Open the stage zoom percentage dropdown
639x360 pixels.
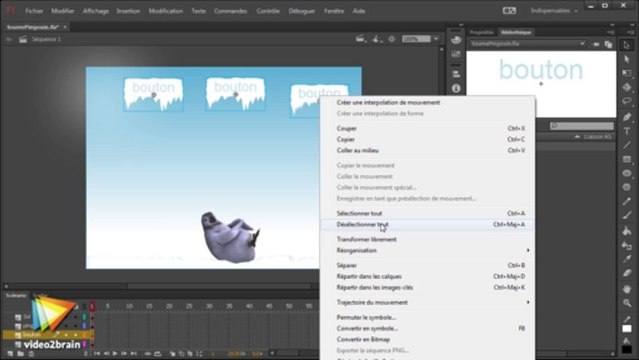436,39
